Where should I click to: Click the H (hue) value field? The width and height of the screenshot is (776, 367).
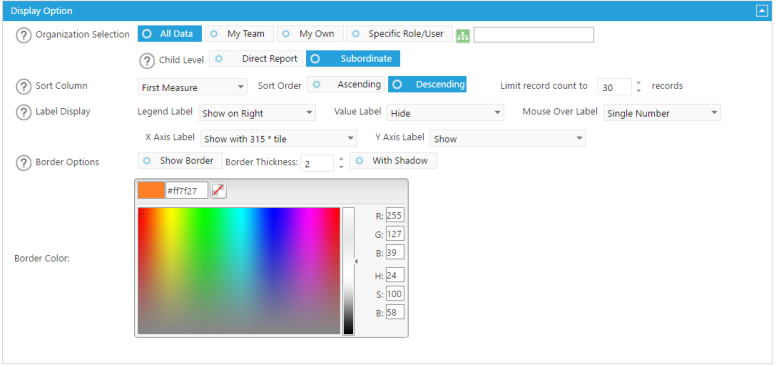395,275
